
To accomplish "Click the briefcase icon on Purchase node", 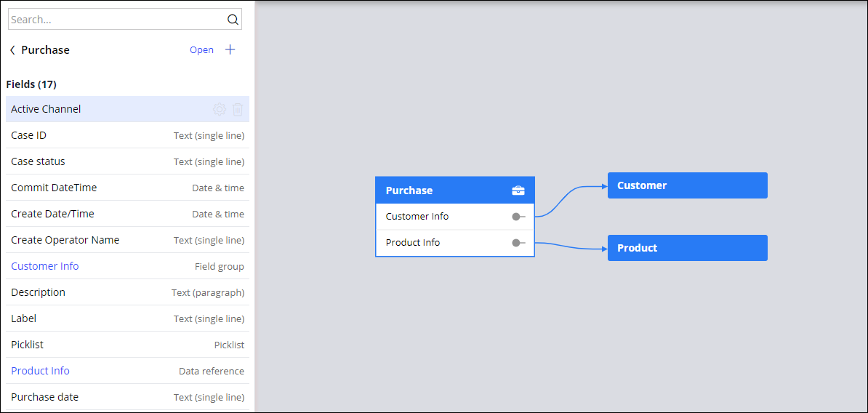I will (x=518, y=191).
